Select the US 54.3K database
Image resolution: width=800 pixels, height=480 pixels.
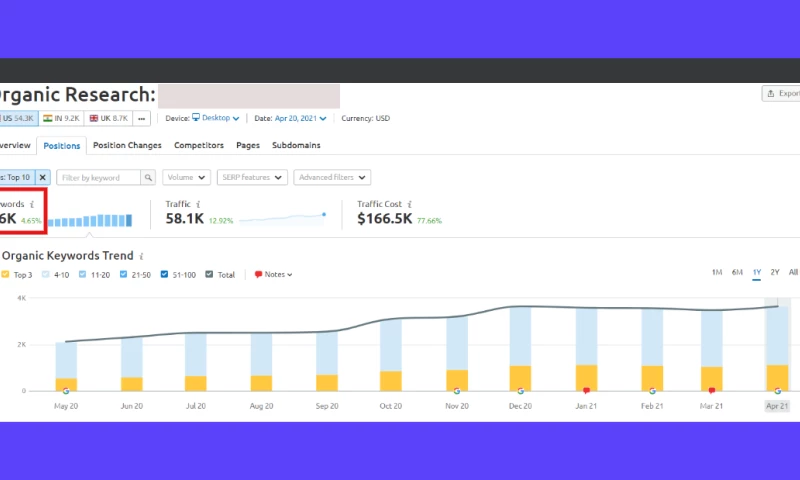pyautogui.click(x=18, y=118)
